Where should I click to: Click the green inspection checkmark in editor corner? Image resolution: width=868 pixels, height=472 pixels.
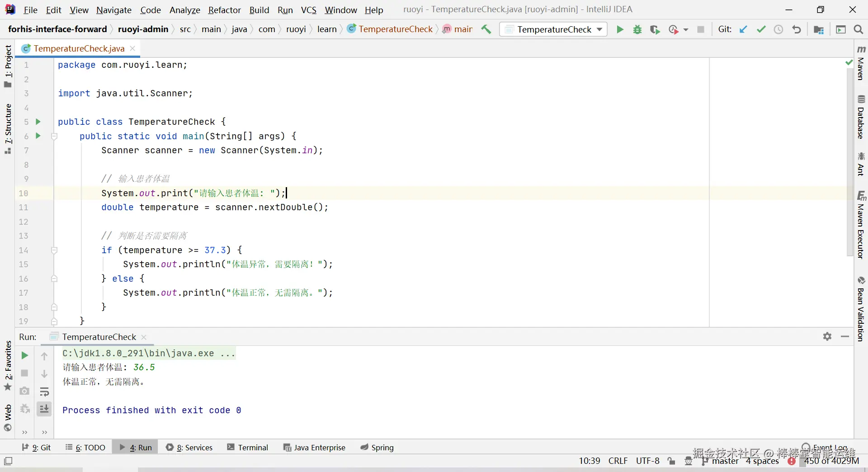tap(849, 62)
